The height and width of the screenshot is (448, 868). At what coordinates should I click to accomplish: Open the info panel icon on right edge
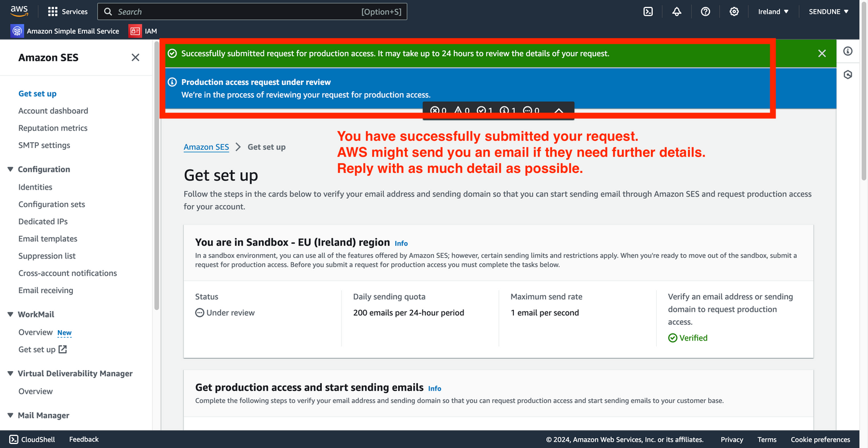point(848,51)
